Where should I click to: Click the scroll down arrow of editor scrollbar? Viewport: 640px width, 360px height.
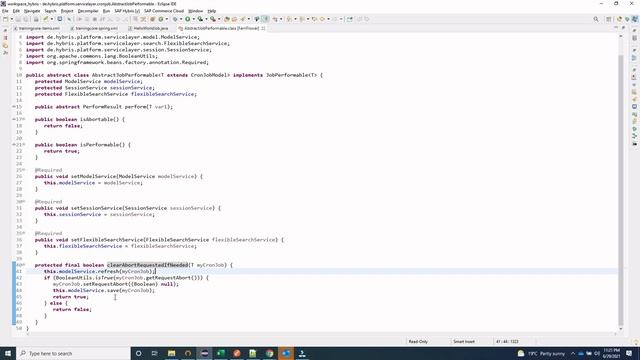(x=621, y=329)
